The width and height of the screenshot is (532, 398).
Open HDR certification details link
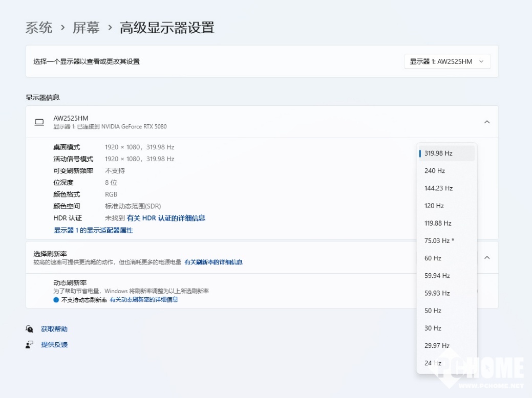point(166,218)
